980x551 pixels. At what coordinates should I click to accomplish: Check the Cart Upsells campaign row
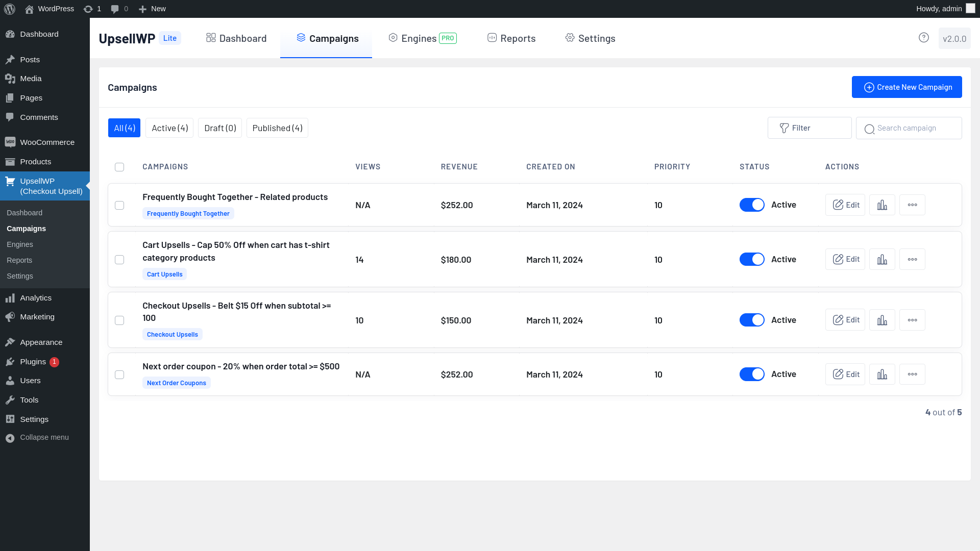pos(119,260)
